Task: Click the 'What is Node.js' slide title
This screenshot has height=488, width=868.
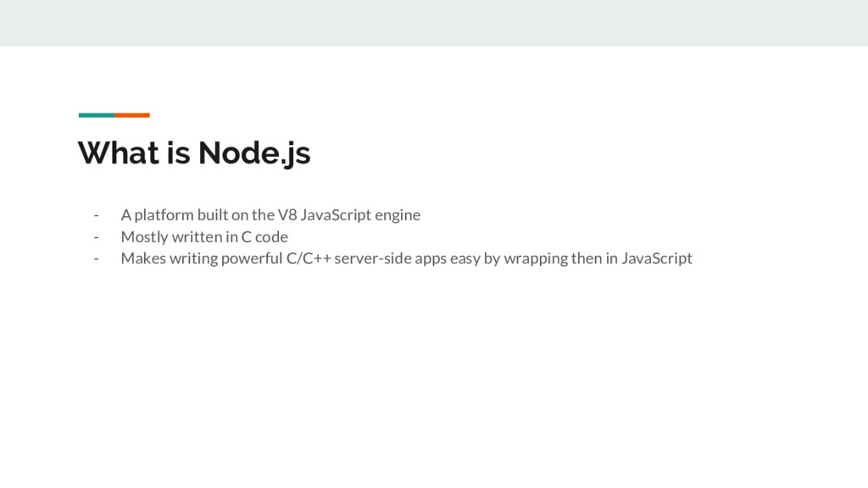Action: coord(194,153)
